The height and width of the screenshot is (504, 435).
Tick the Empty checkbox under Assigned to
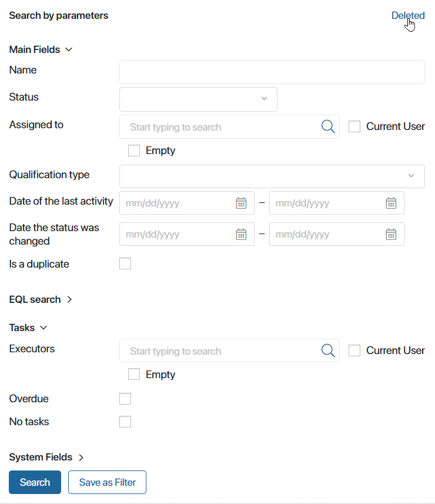point(134,151)
